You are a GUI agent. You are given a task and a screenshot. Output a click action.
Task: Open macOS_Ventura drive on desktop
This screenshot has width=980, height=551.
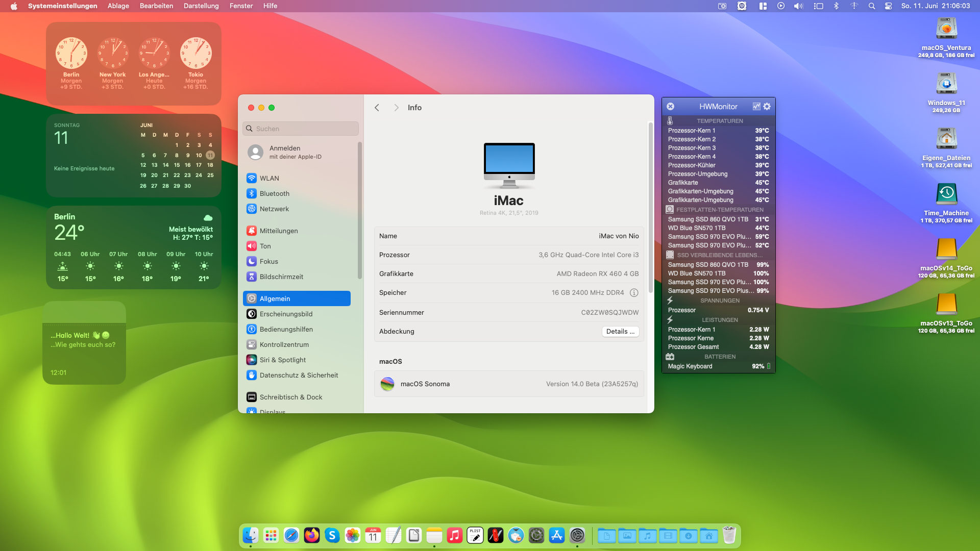pos(946,29)
